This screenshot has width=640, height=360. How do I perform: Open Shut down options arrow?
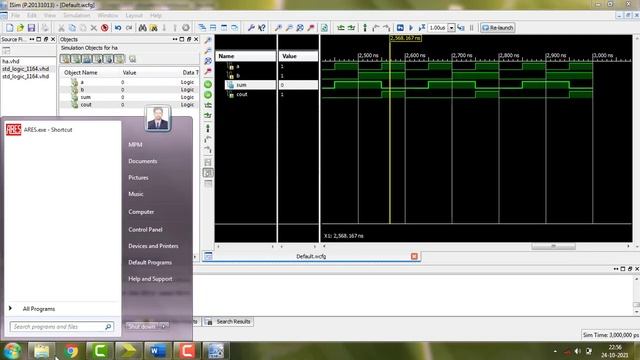point(164,327)
